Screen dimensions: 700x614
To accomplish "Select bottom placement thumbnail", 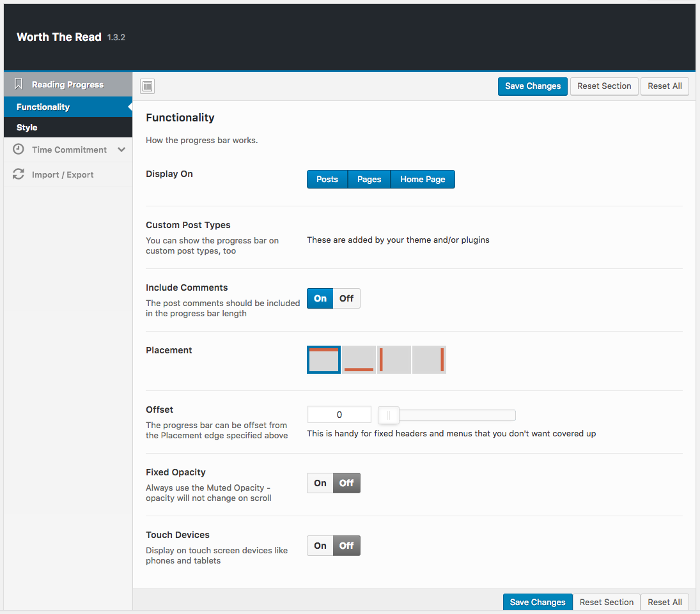I will click(359, 360).
